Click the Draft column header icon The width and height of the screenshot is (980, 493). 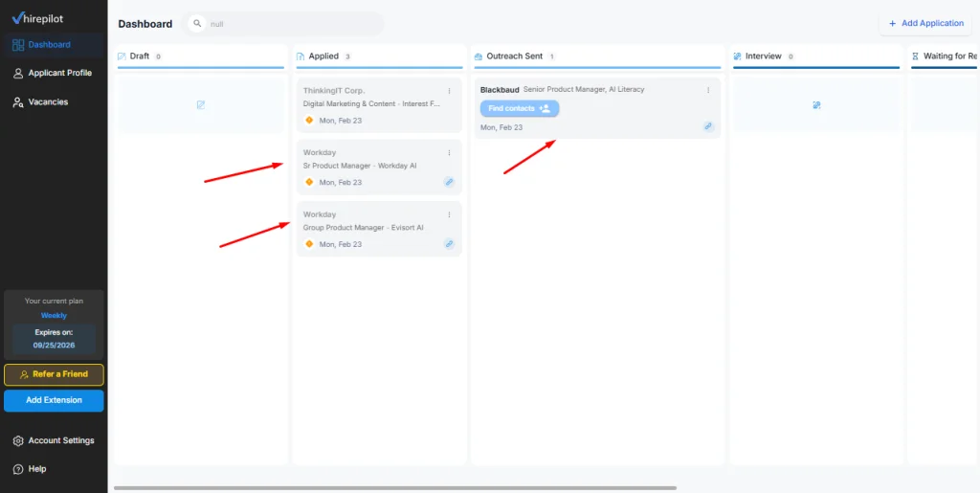(122, 56)
